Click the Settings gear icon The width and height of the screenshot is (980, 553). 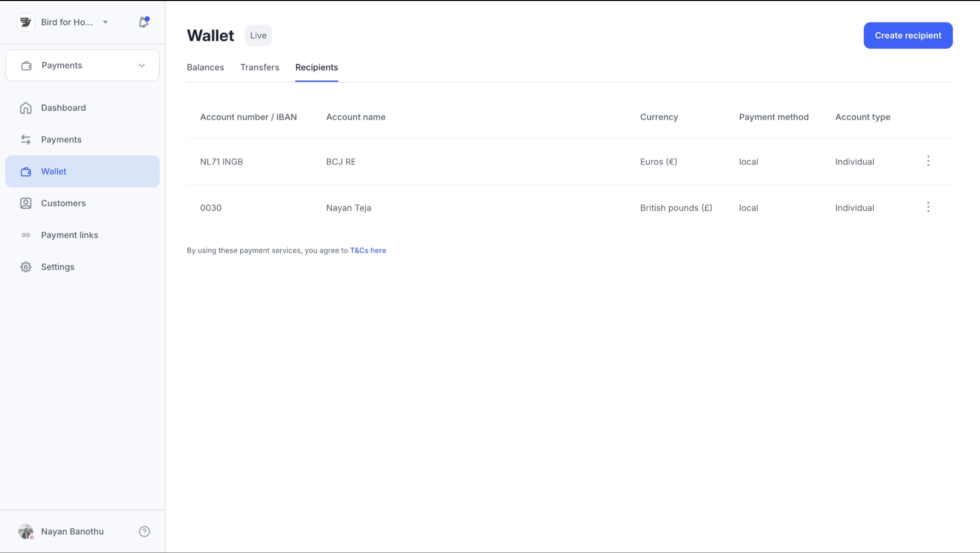pos(26,267)
